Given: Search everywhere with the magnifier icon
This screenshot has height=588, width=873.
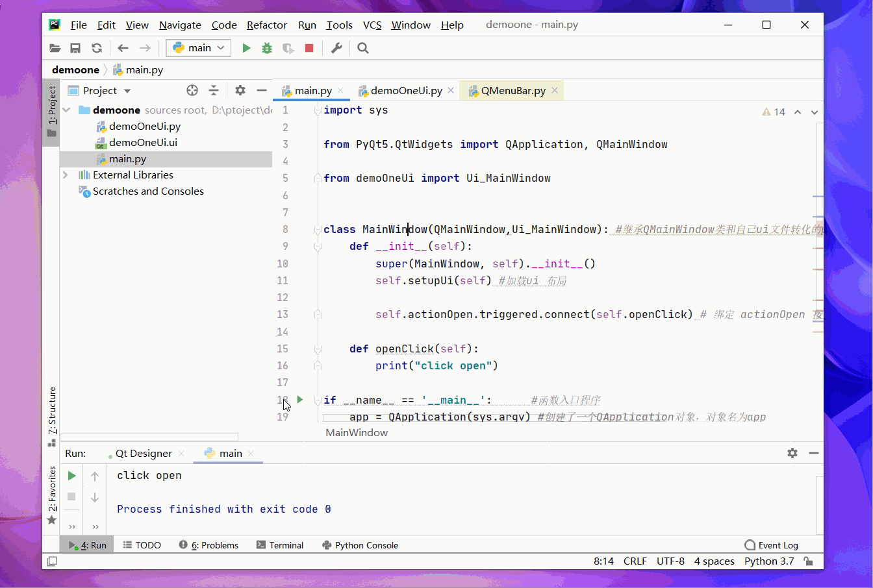Looking at the screenshot, I should [x=363, y=48].
